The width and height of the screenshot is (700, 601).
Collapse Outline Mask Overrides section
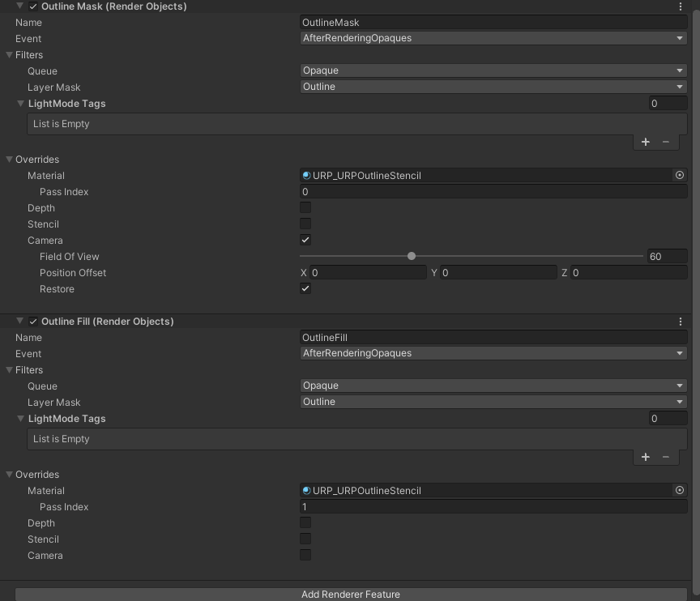(9, 160)
